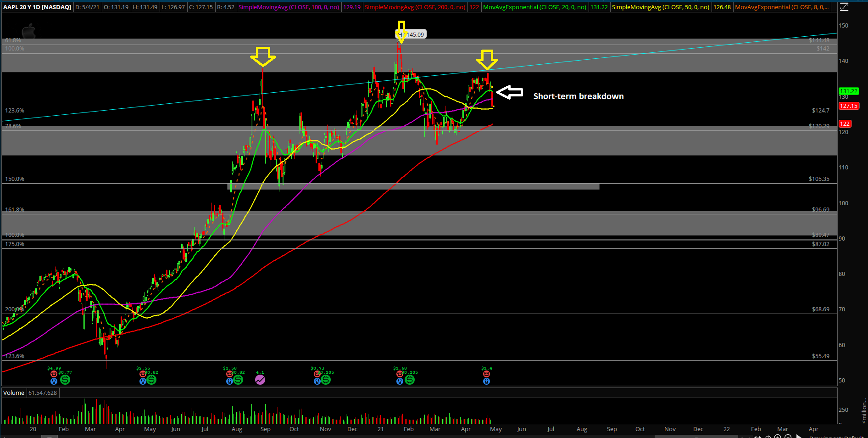
Task: Click the $87.02 Fibonacci level label
Action: click(x=821, y=244)
